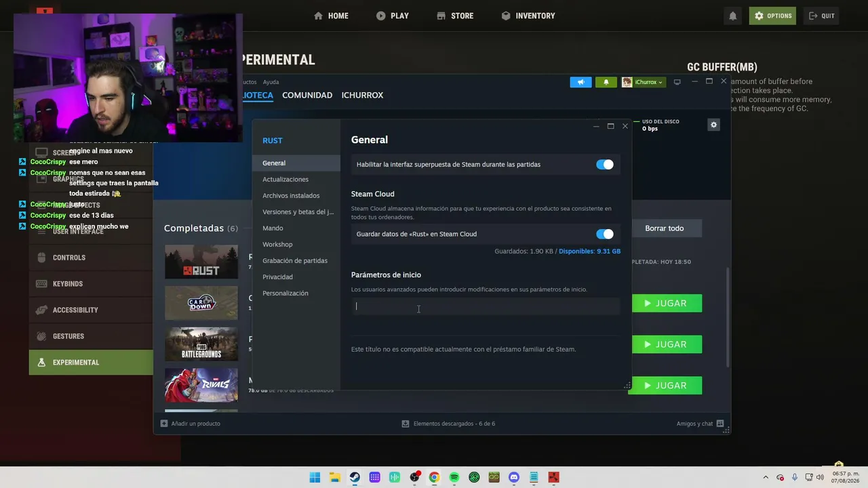The height and width of the screenshot is (488, 868).
Task: Click the properties dialog resize grip
Action: point(627,386)
